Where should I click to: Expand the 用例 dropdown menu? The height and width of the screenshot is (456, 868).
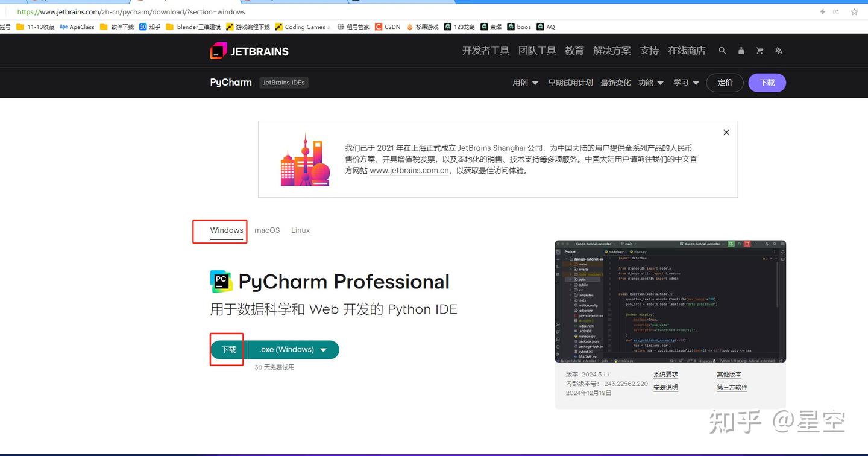pyautogui.click(x=524, y=83)
